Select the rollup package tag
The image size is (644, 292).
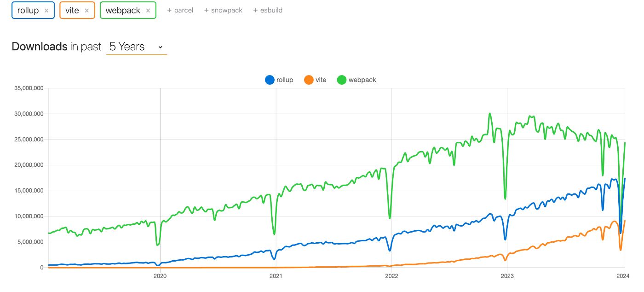(29, 10)
